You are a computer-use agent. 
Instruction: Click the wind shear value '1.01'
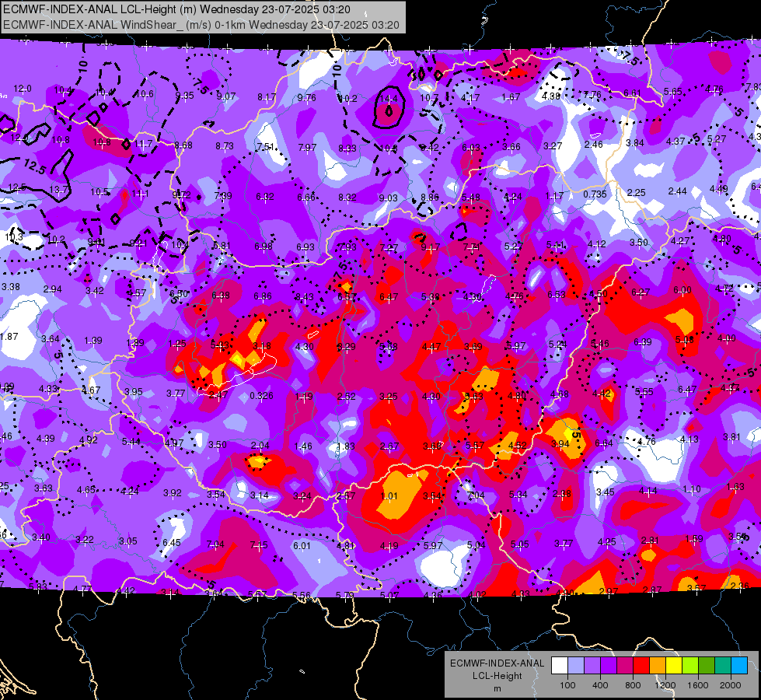pos(389,496)
